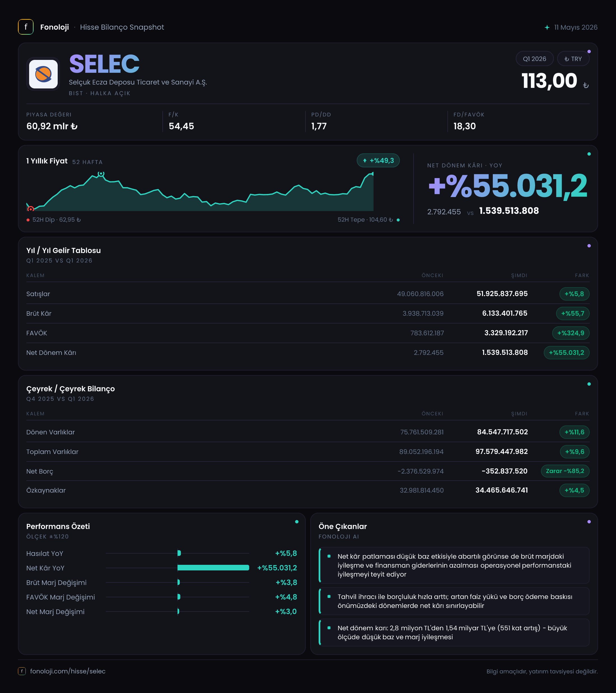This screenshot has height=693, width=616.
Task: Click the red low-point marker on price chart
Action: (31, 209)
